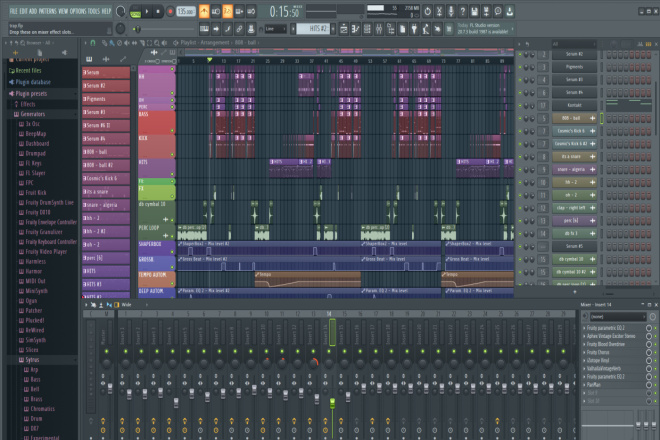The height and width of the screenshot is (440, 660).
Task: Start playback with the play button
Action: tap(147, 12)
